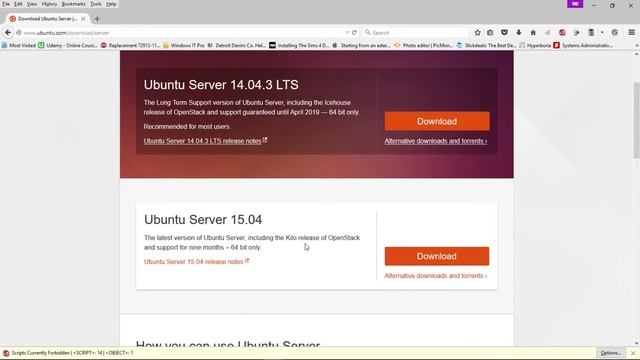Select the Download Ubuntu Server tab
Viewport: 640px width, 360px height.
click(47, 19)
